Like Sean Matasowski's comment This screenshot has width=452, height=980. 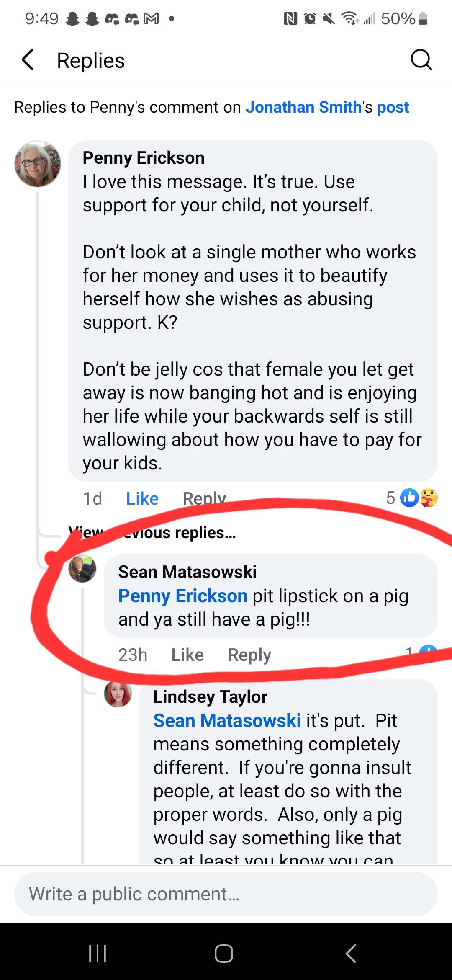(187, 655)
